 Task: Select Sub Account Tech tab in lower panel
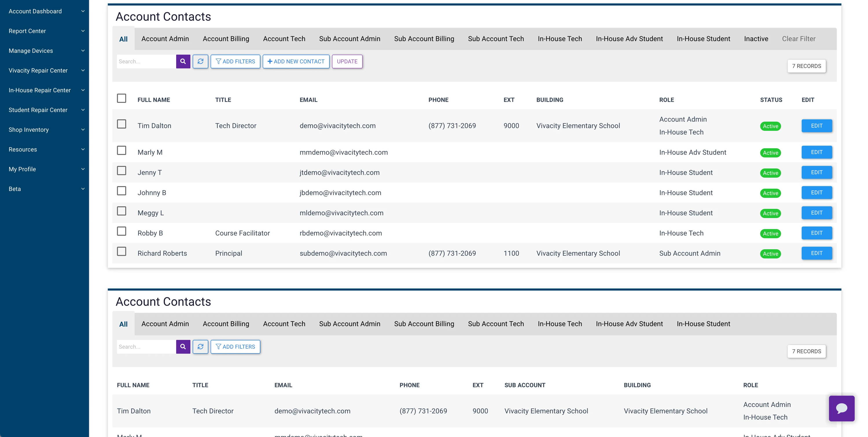click(496, 324)
